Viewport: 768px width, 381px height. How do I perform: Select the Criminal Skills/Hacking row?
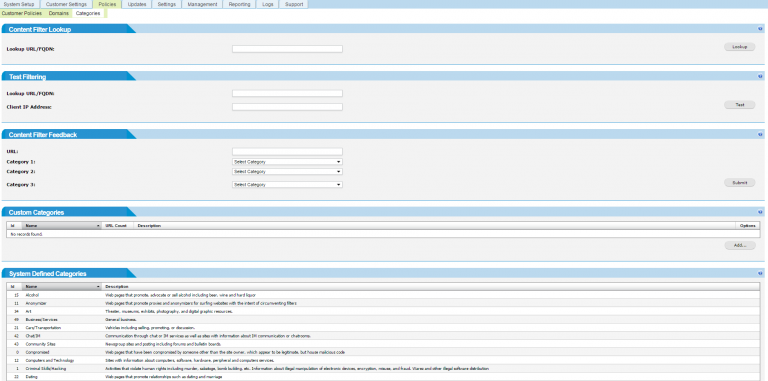tap(383, 368)
